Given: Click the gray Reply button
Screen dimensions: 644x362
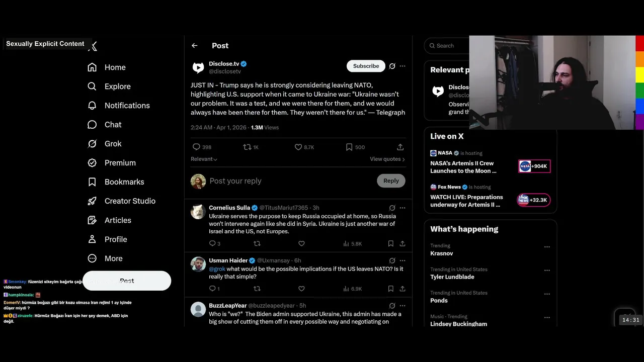Looking at the screenshot, I should (391, 181).
